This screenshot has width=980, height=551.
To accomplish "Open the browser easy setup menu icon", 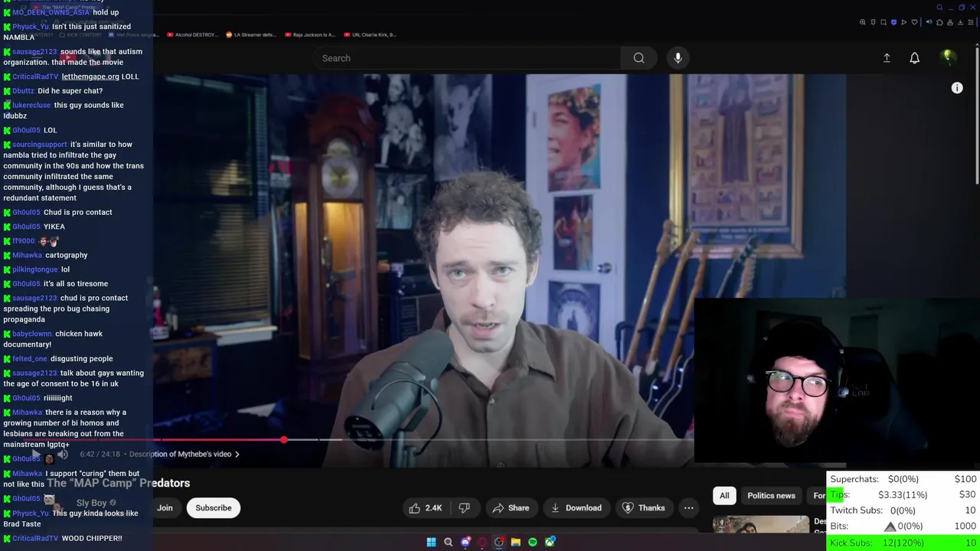I will [971, 22].
